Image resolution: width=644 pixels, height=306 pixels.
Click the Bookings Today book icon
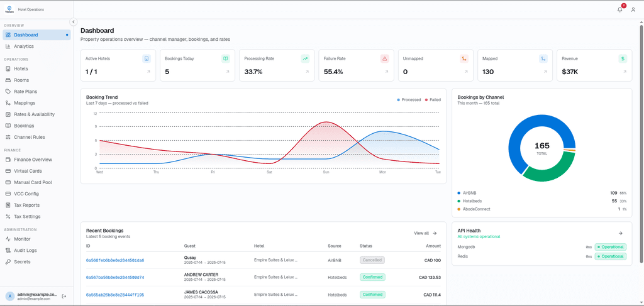(x=226, y=58)
